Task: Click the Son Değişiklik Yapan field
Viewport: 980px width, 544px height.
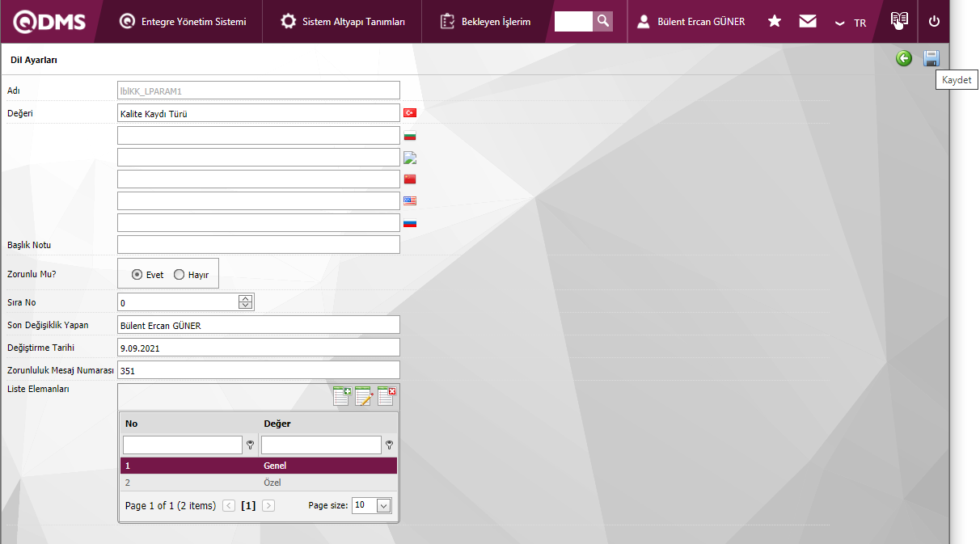Action: (x=259, y=325)
